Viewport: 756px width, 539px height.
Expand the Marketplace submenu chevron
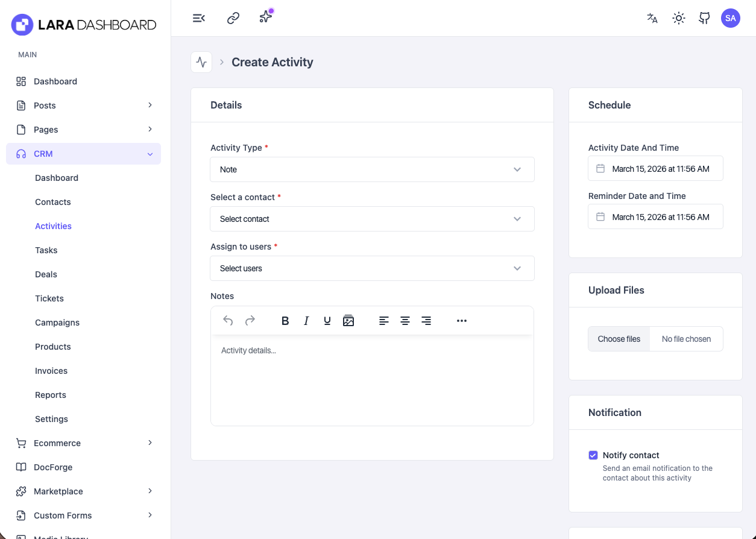150,491
